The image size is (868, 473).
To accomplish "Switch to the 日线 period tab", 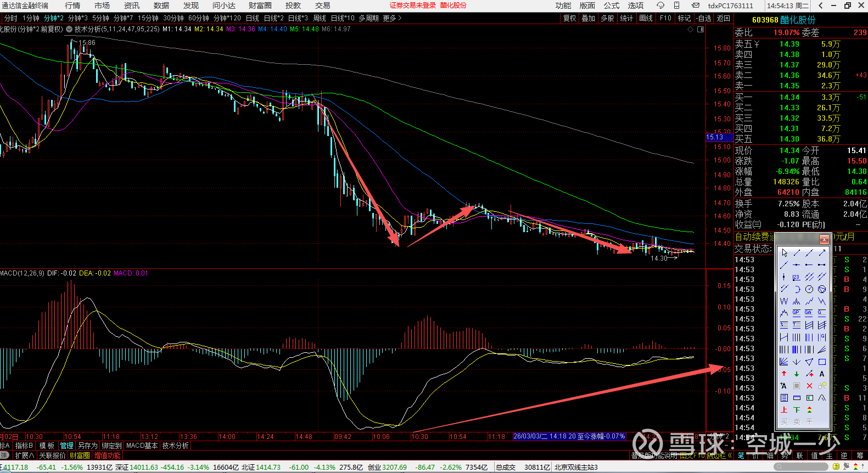I will [x=253, y=18].
